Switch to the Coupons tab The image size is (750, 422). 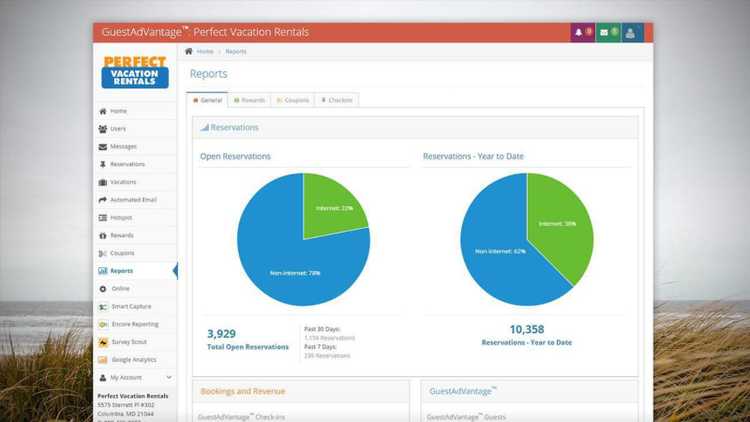tap(293, 100)
